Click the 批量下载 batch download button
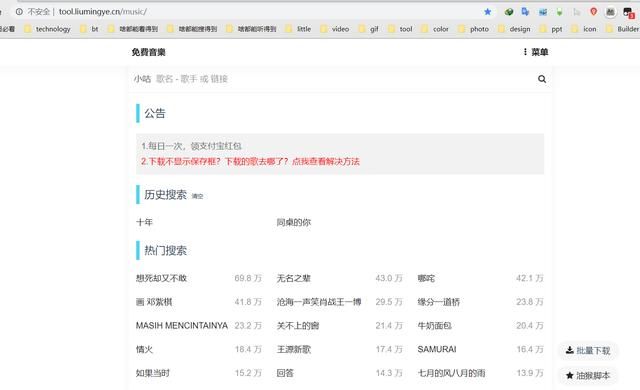 pos(588,350)
